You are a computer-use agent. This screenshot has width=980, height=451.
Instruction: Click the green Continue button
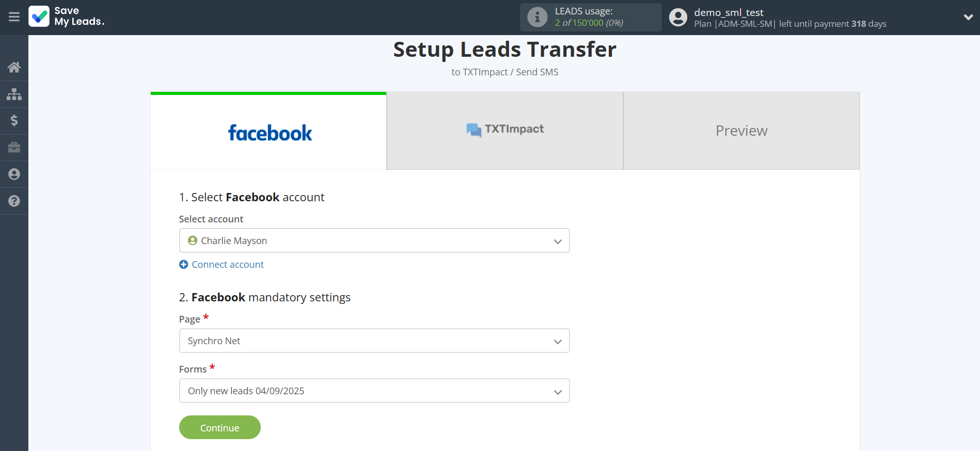[220, 427]
